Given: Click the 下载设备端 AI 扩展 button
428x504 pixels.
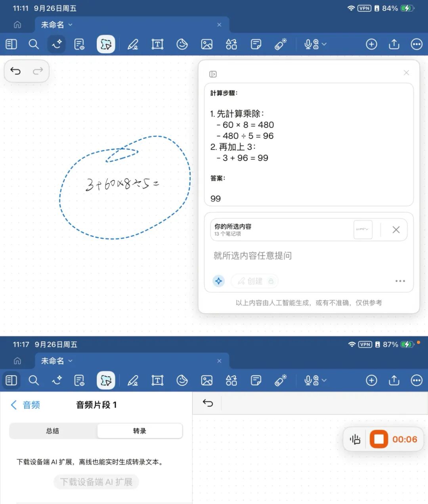Looking at the screenshot, I should [96, 482].
